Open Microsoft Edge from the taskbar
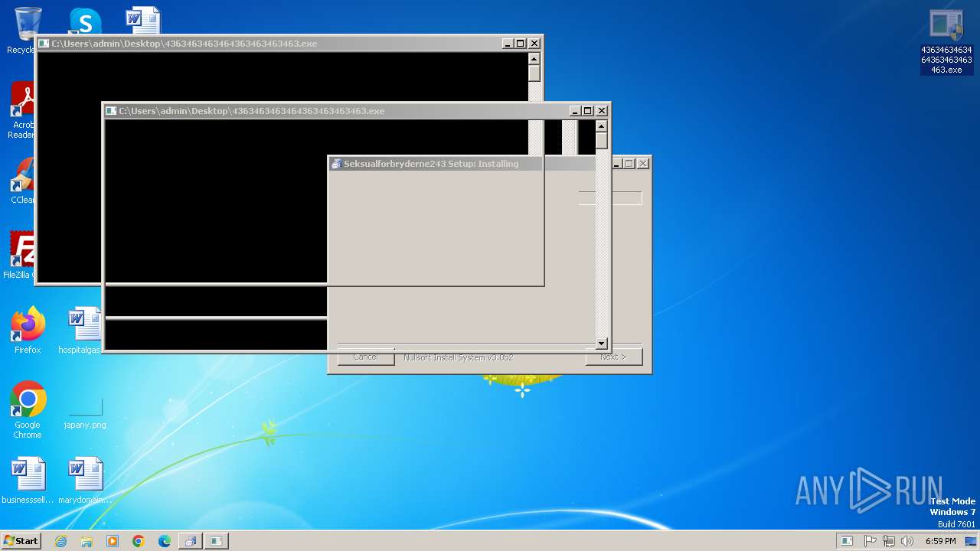The width and height of the screenshot is (980, 551). pyautogui.click(x=165, y=541)
